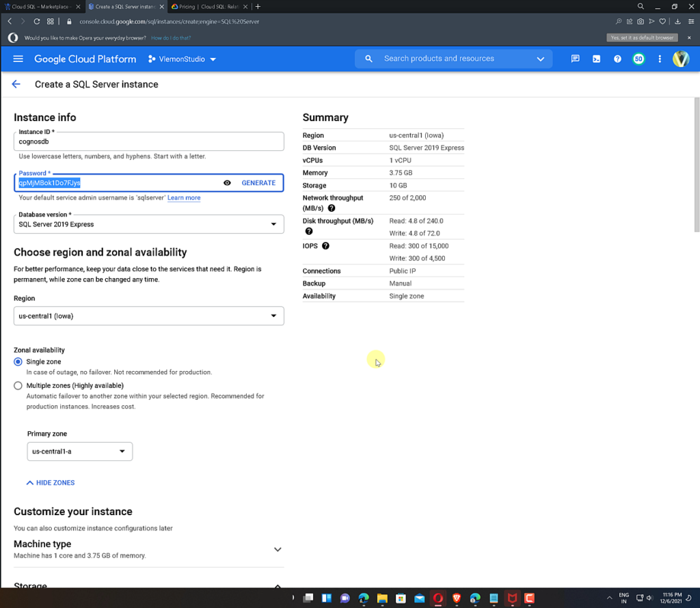Open the Primary zone dropdown
Screen dimensions: 700x608
pyautogui.click(x=122, y=452)
